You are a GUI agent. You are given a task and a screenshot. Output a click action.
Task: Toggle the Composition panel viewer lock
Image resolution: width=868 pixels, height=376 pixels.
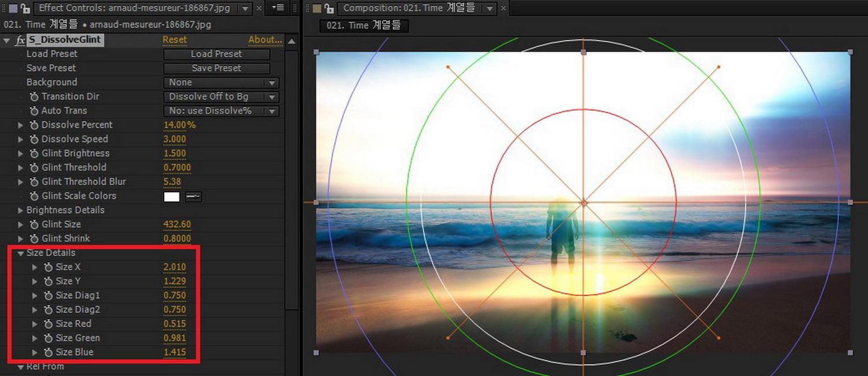coord(329,8)
